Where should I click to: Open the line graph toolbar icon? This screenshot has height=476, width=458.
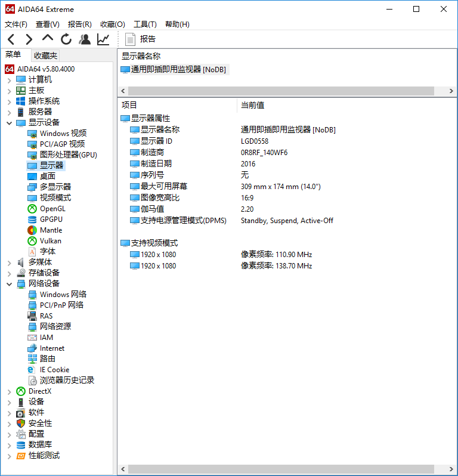click(x=103, y=39)
